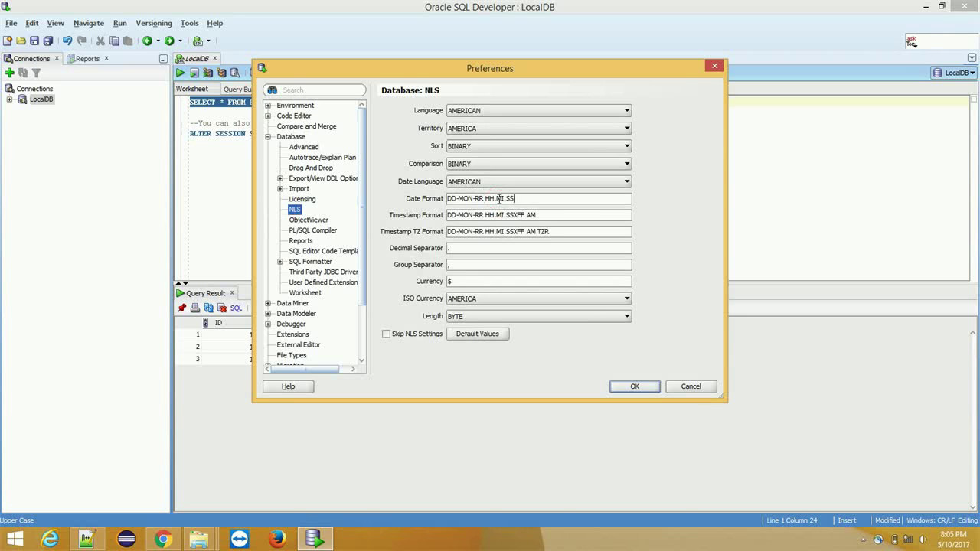Click the Save All toolbar icon
980x551 pixels.
(48, 41)
